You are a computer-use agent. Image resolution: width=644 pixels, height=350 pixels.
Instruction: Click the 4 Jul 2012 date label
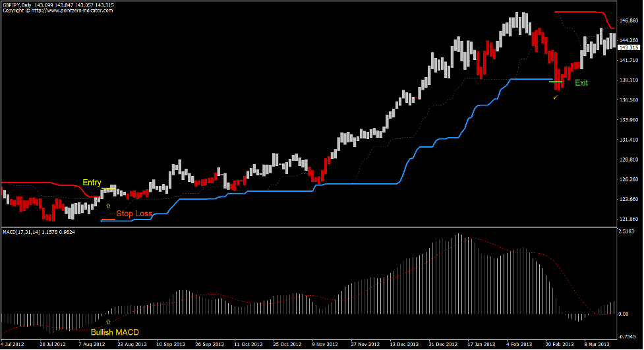[x=13, y=344]
